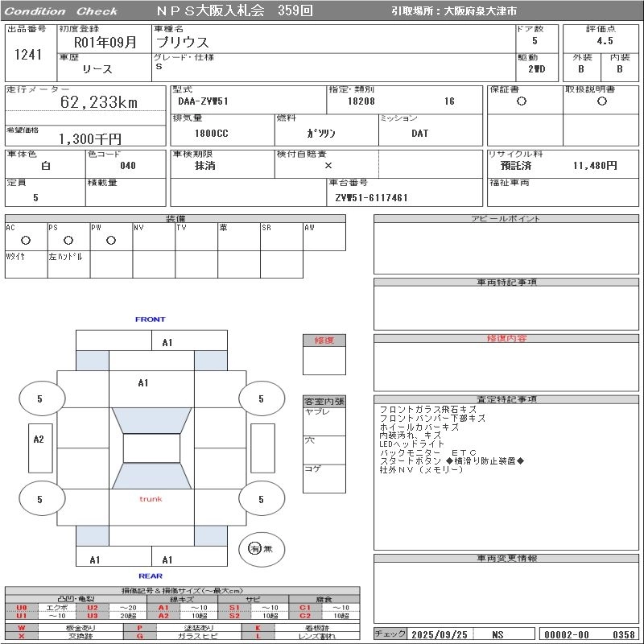Click the drive type 2WD
The height and width of the screenshot is (644, 644).
click(x=537, y=69)
